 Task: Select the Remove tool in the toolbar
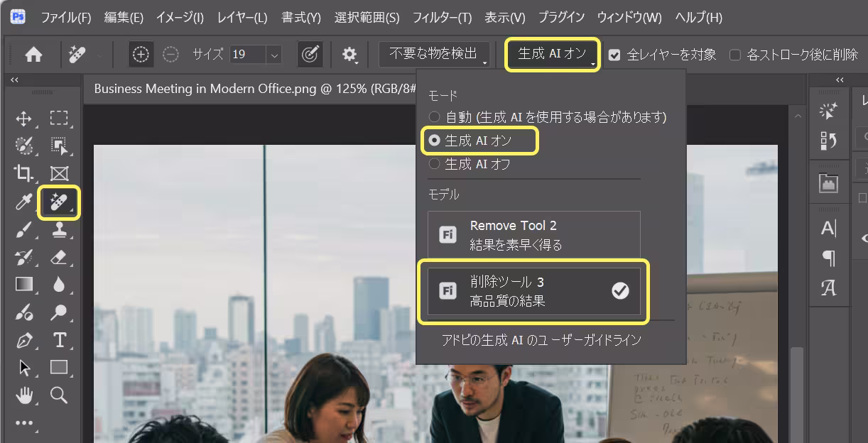pos(59,203)
